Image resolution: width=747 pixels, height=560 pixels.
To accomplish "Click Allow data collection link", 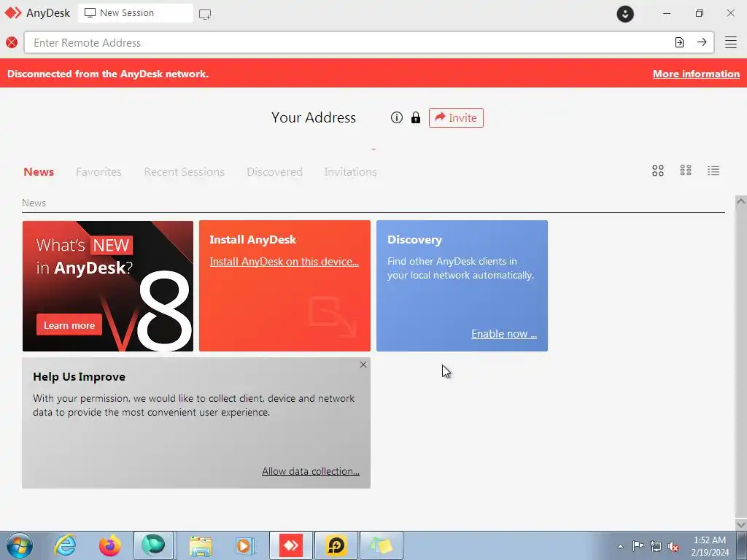I will 311,471.
